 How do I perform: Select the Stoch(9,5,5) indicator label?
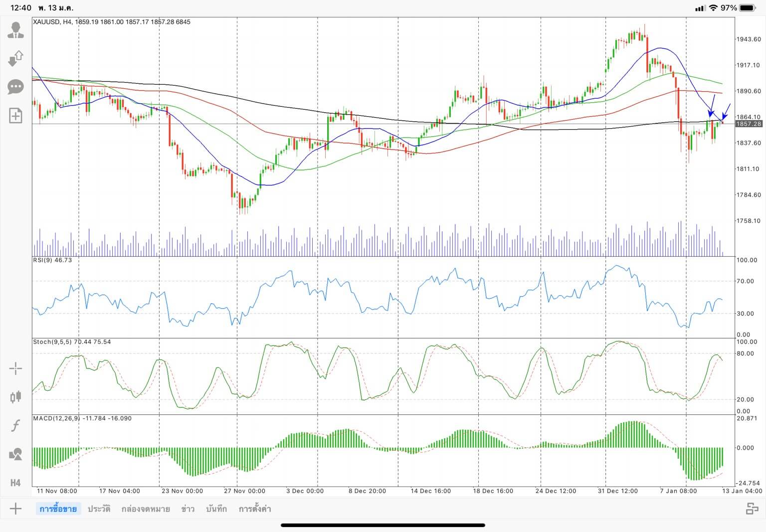[x=72, y=342]
